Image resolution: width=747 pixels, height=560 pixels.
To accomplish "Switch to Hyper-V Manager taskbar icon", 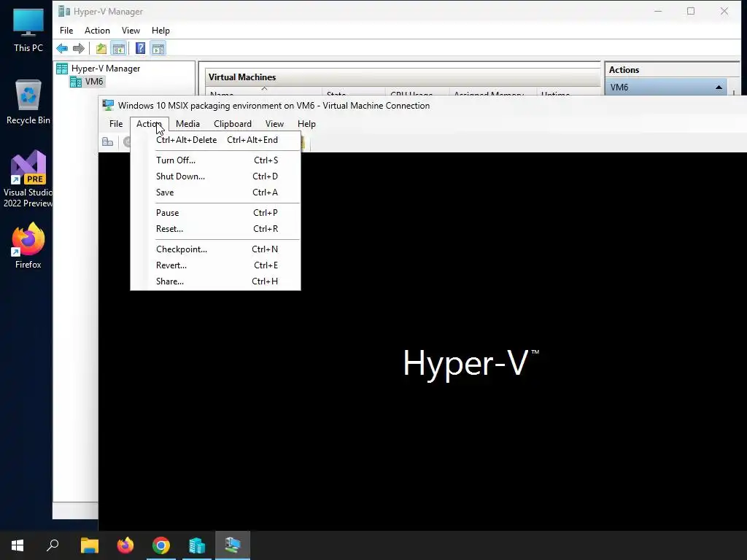I will click(197, 545).
